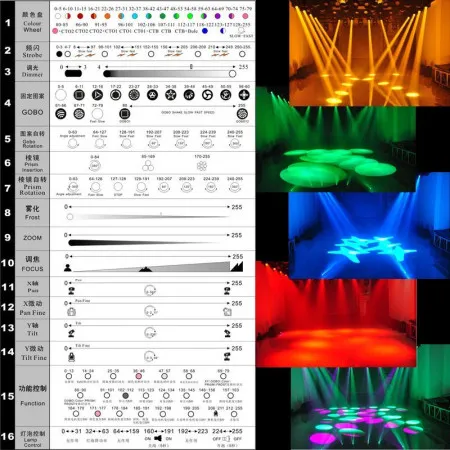Click the lamp ON speaker-like icon in Lamp Control

tap(158, 438)
